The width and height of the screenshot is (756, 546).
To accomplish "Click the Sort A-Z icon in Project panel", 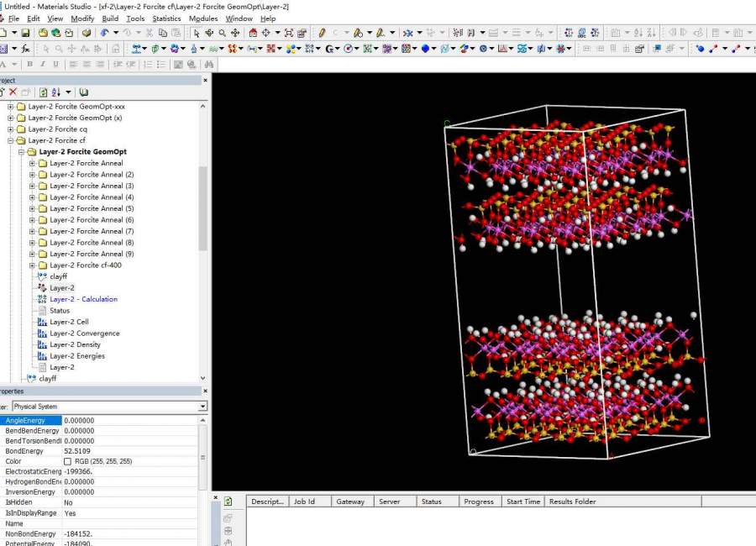I will [55, 92].
